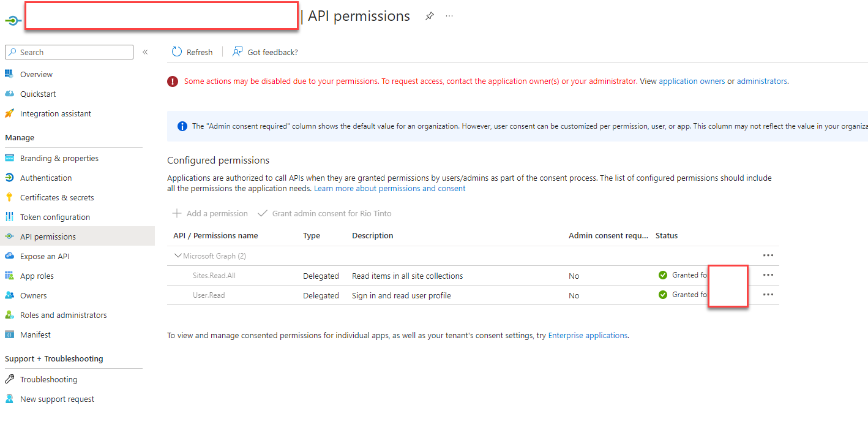Click green granted checkmark for Sites.Read.All

tap(663, 275)
